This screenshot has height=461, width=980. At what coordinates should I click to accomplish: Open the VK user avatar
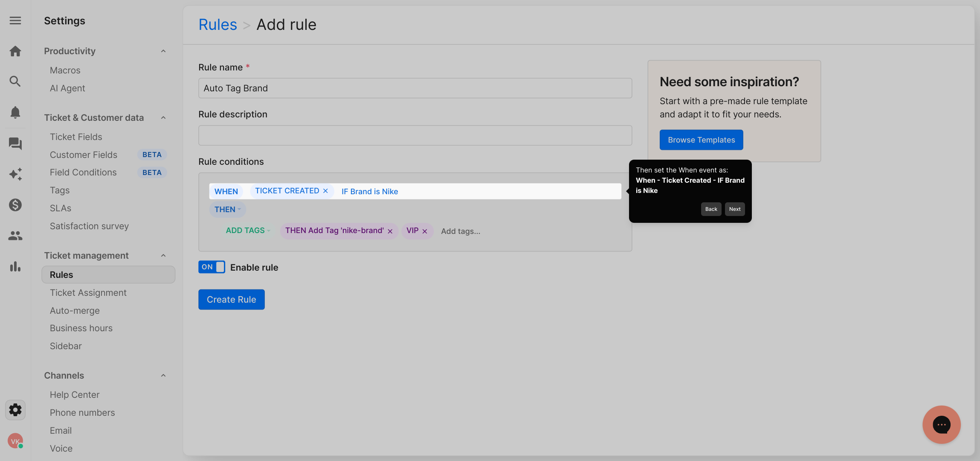15,441
